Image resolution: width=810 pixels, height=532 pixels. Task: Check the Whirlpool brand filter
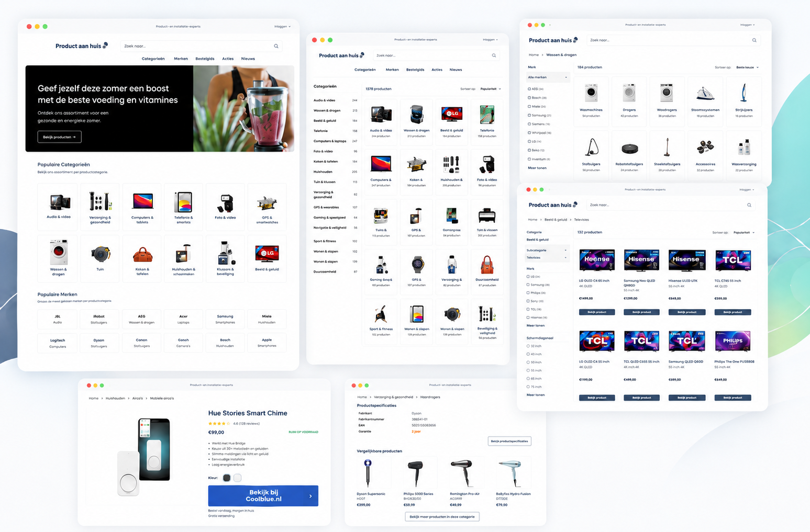[x=529, y=133]
